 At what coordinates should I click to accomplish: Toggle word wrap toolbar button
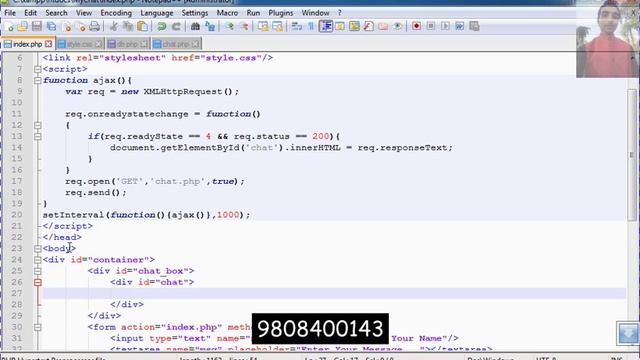tap(297, 27)
